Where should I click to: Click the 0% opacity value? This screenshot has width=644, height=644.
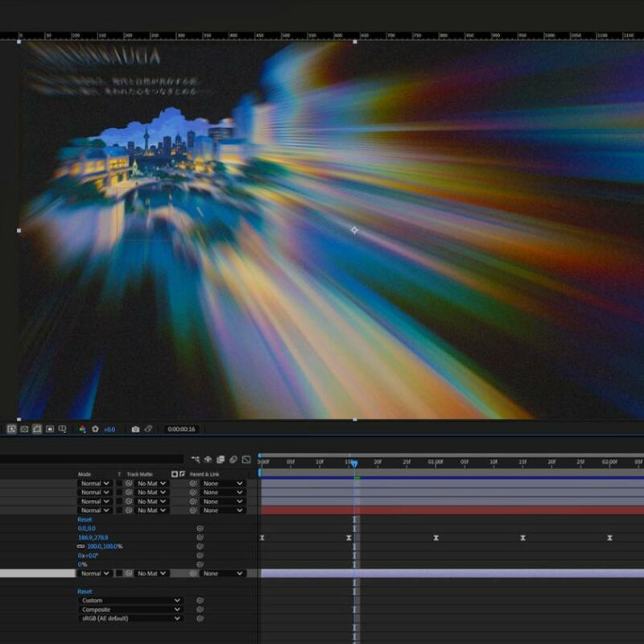click(82, 564)
